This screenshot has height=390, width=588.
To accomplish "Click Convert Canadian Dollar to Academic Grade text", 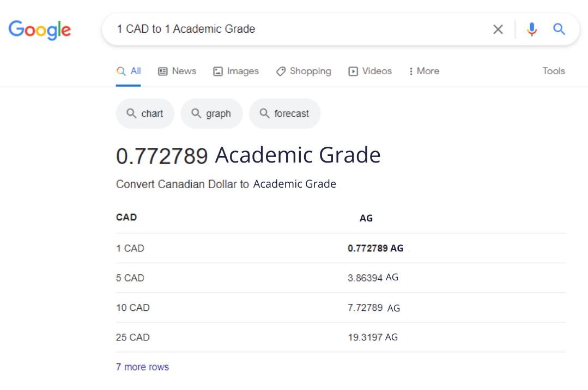I will [226, 184].
